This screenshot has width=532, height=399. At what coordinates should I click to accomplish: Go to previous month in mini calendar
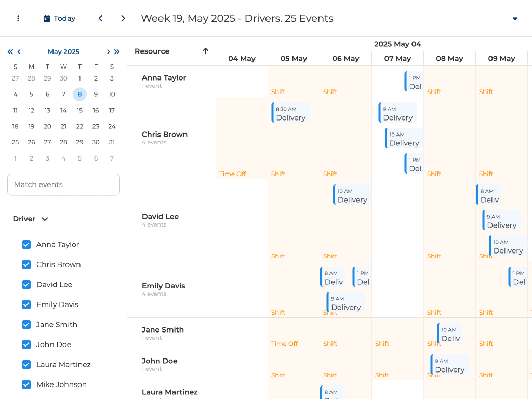19,52
